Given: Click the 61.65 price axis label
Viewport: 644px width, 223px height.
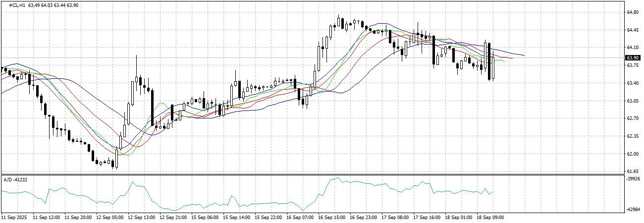Looking at the screenshot, I should 633,171.
